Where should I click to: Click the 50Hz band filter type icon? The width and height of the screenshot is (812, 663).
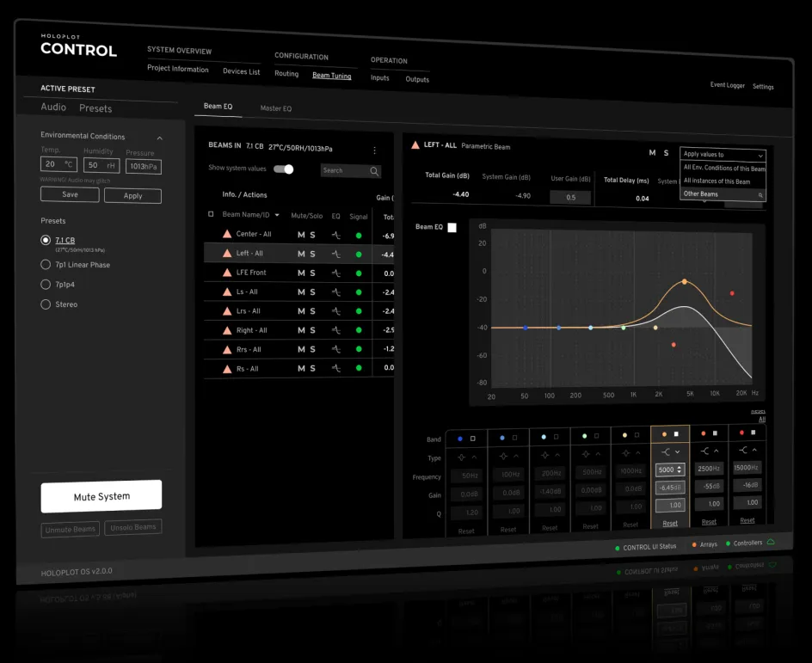(461, 457)
